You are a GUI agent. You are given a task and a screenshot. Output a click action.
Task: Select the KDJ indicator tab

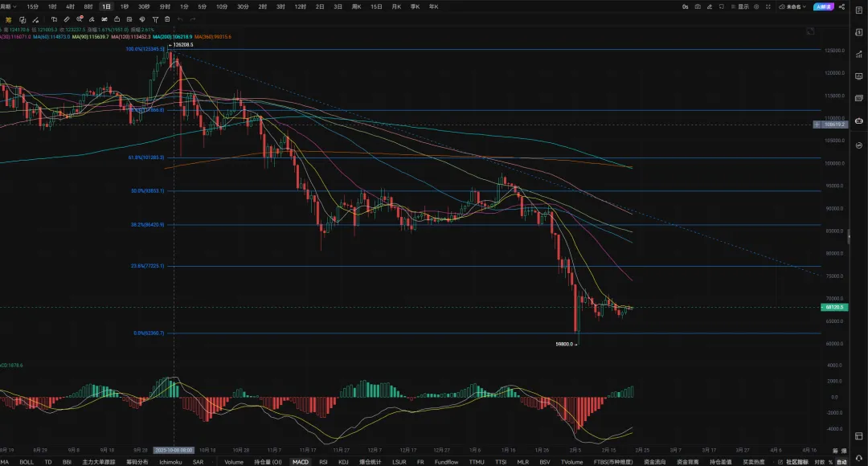point(343,462)
